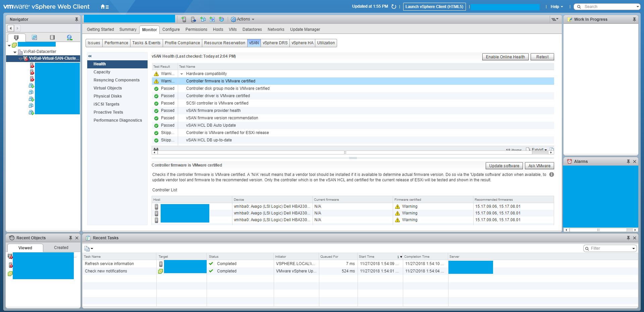Click the refresh icon next to Updated time
The height and width of the screenshot is (312, 644).
click(394, 6)
